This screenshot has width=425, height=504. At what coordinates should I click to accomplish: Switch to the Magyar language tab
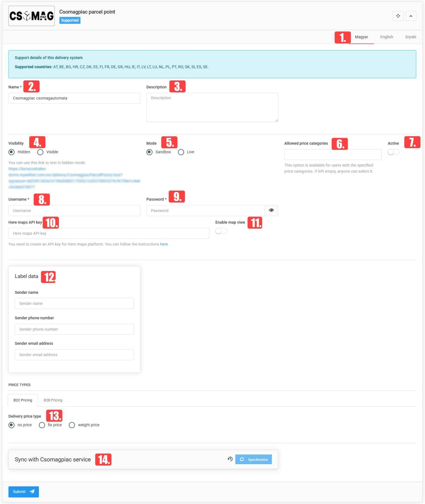(x=361, y=37)
